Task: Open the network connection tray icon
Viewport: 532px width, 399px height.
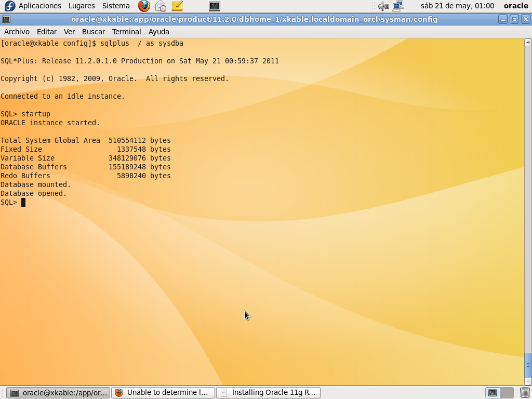Action: (398, 6)
